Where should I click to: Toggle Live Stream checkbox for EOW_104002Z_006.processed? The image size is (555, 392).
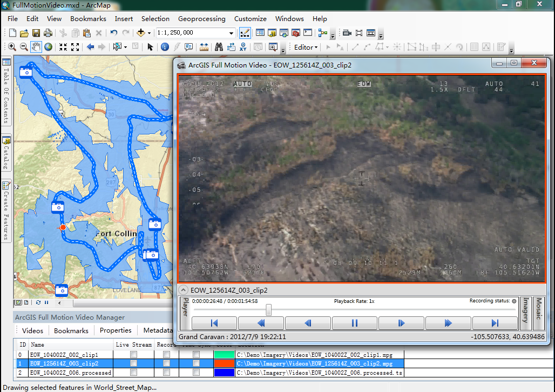pyautogui.click(x=133, y=373)
